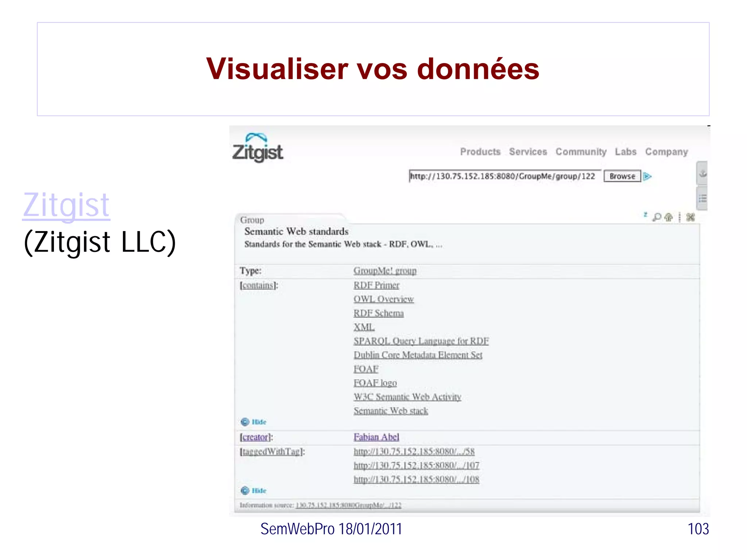Click the Standards for the Semantic Web stack description
Viewport: 747px width, 560px height.
[x=343, y=244]
